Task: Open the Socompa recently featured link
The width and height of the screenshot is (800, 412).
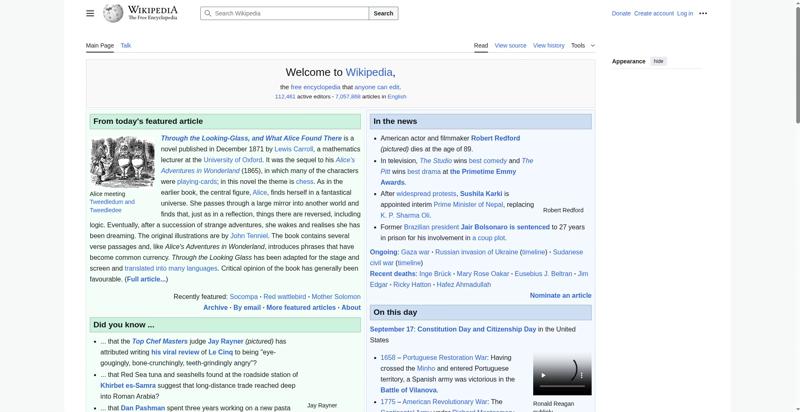Action: coord(243,297)
